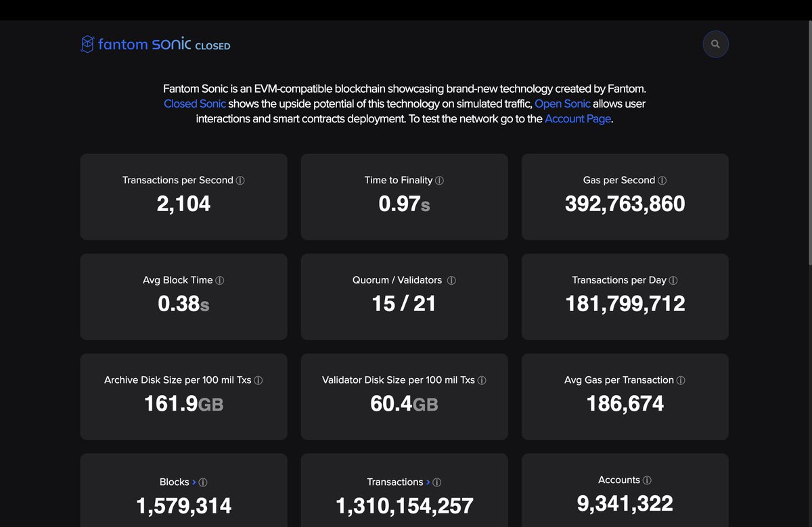The width and height of the screenshot is (812, 527).
Task: Open info icon for Quorum / Validators
Action: point(451,281)
